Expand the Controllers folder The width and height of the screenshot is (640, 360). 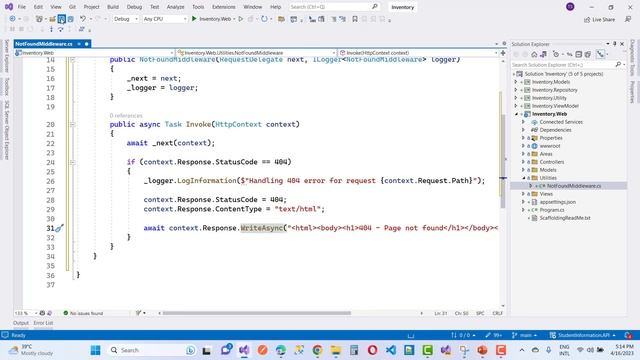[x=523, y=162]
